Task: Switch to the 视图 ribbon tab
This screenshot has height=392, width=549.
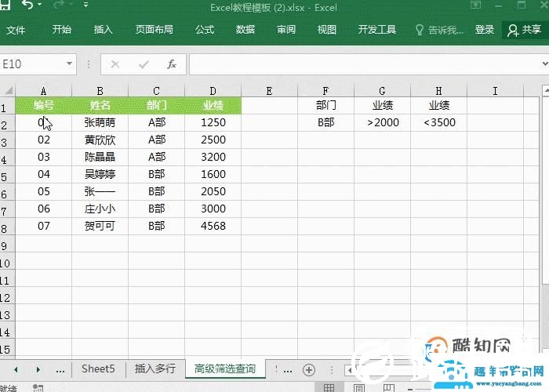Action: coord(327,30)
